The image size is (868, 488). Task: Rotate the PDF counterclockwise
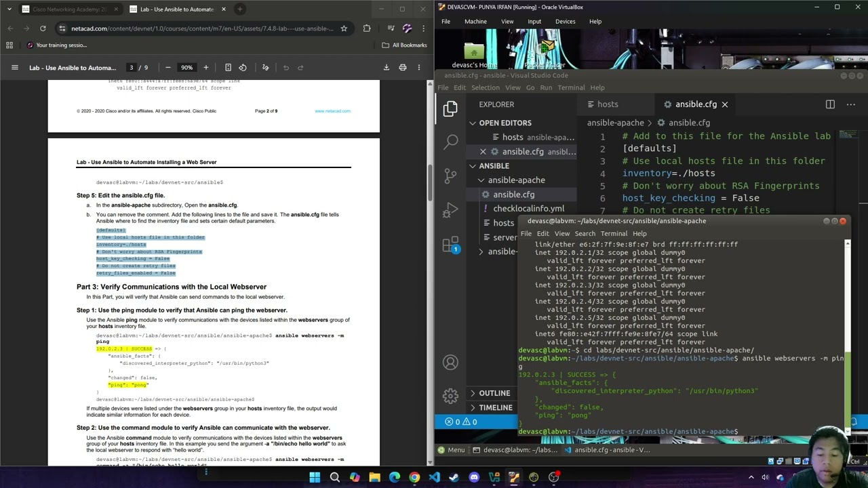coord(243,67)
